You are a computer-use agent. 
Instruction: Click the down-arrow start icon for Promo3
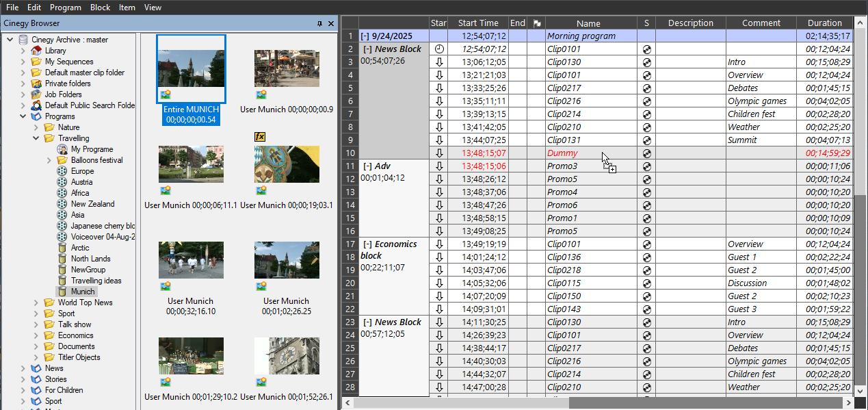438,166
